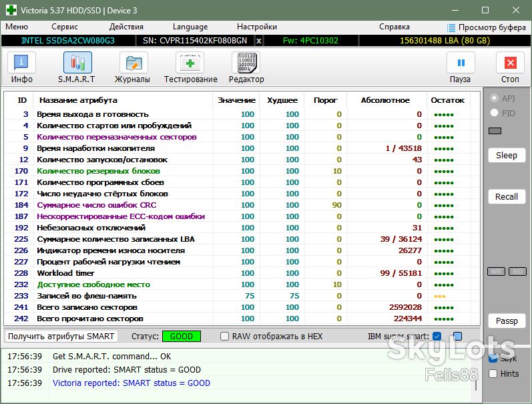Image resolution: width=532 pixels, height=404 pixels.
Task: Click the INTEL SSDSA2CW080G3 model field
Action: tap(68, 41)
